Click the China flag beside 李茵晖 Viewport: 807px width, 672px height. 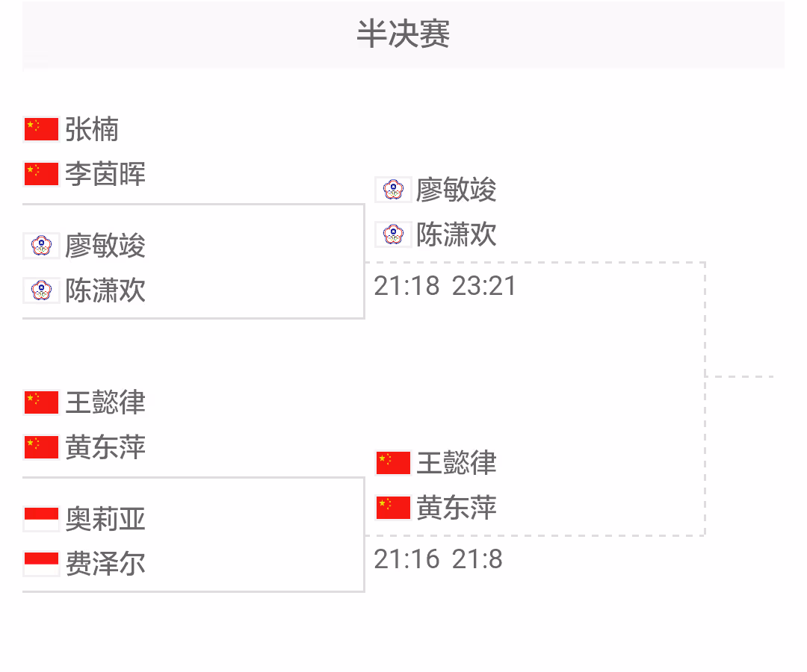pyautogui.click(x=41, y=174)
